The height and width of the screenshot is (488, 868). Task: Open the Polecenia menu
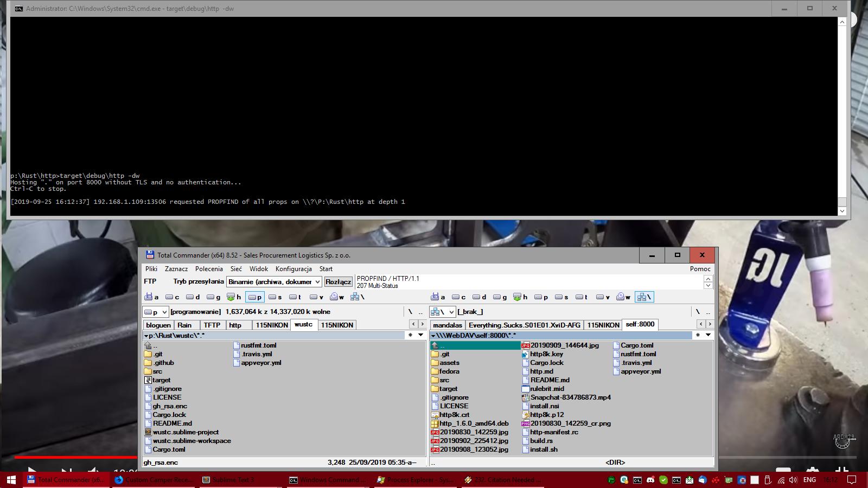point(209,269)
